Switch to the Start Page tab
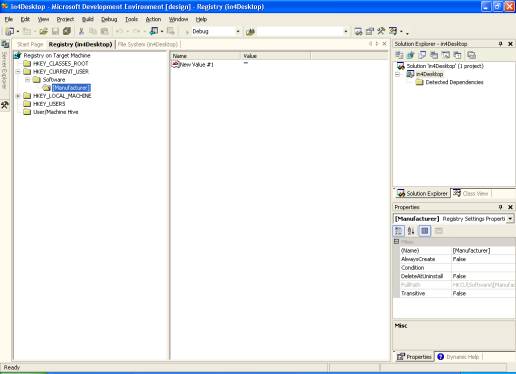Viewport: 516px width, 374px height. click(x=30, y=44)
